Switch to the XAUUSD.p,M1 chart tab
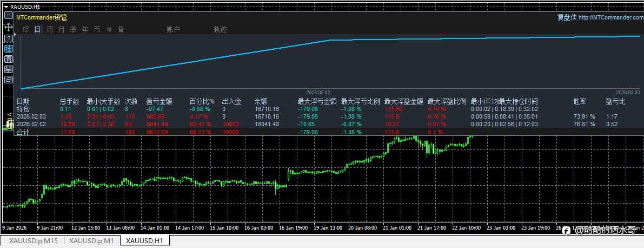 point(92,240)
